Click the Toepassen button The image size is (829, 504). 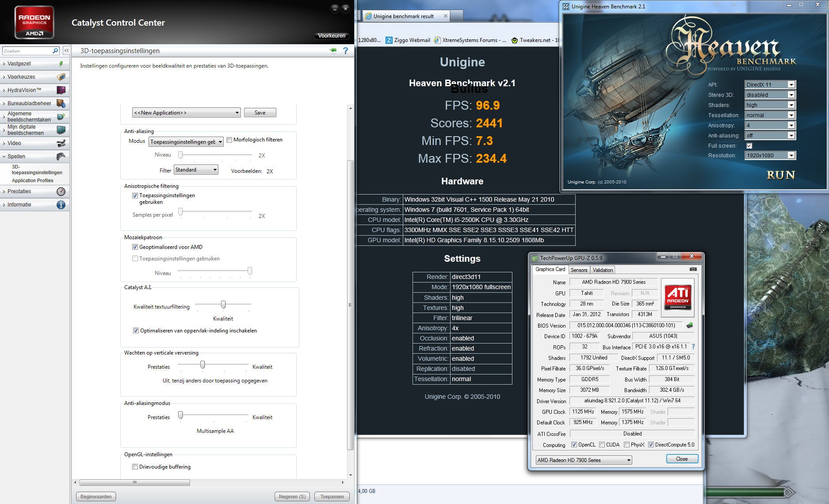(332, 496)
